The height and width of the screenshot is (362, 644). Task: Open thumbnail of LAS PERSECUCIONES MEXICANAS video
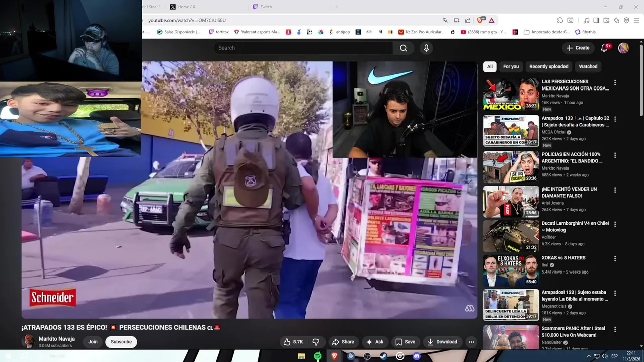click(x=511, y=94)
